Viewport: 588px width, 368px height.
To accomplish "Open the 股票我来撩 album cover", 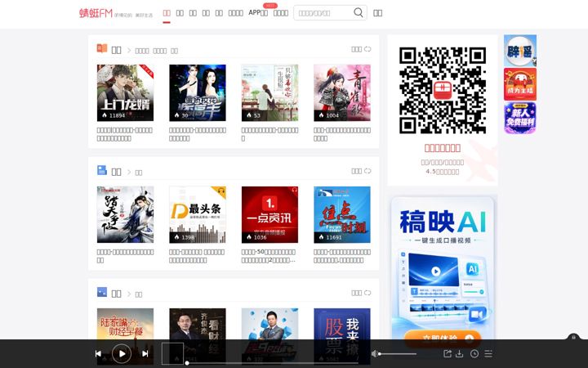I will (x=342, y=324).
